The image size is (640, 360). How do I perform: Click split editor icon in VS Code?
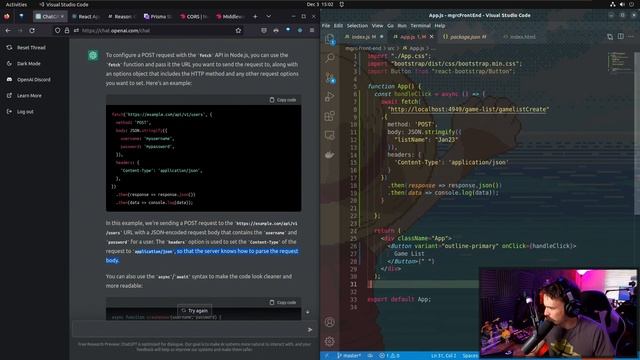[620, 36]
